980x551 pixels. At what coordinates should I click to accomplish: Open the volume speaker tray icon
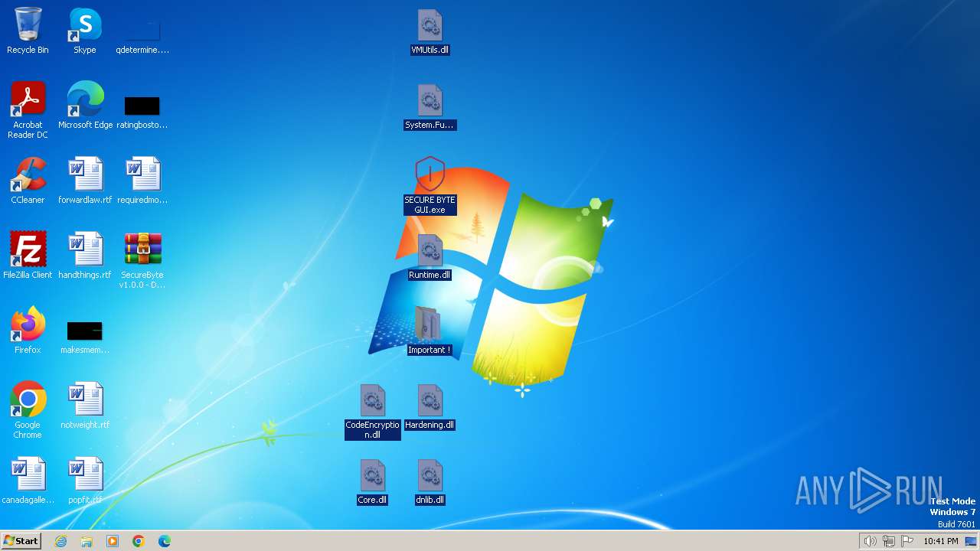pyautogui.click(x=870, y=541)
